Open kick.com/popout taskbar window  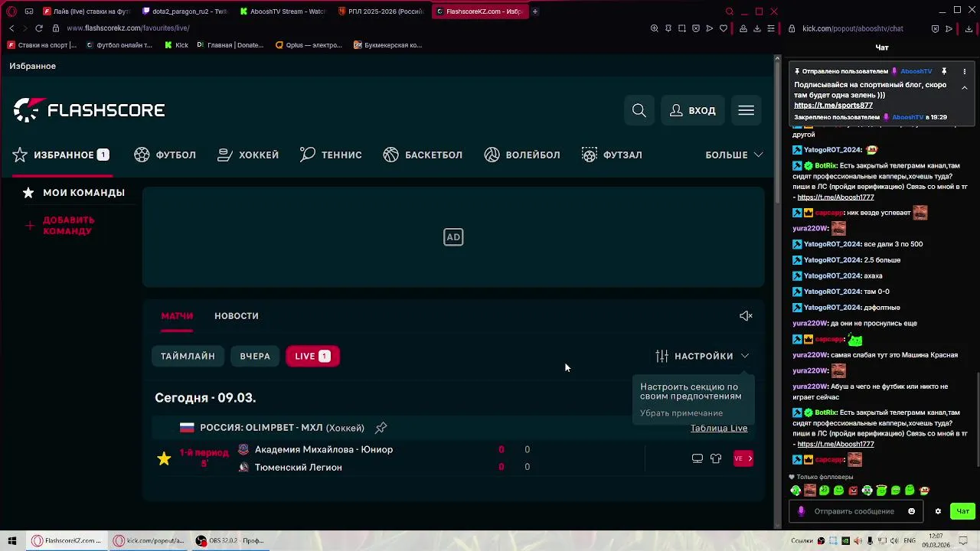(x=149, y=541)
